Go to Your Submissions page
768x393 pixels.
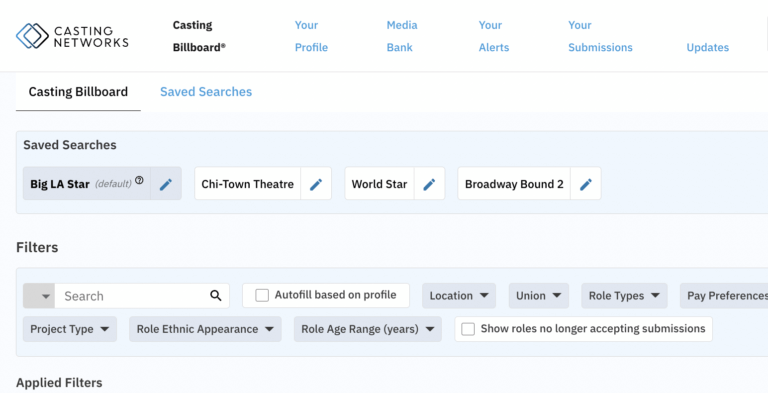coord(600,36)
